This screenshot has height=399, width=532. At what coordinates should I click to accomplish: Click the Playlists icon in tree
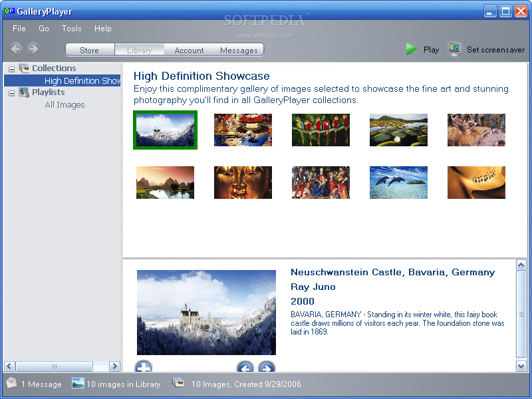point(24,92)
